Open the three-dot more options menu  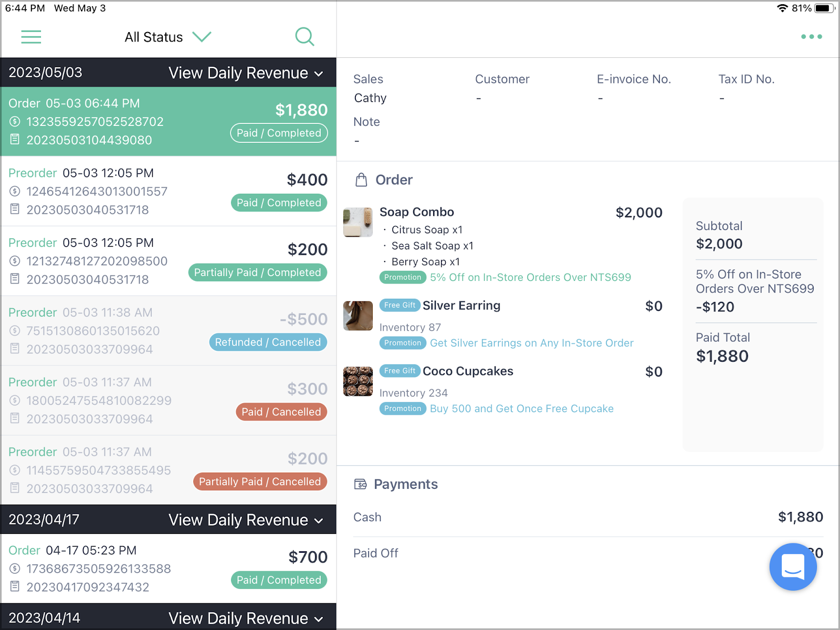(811, 37)
